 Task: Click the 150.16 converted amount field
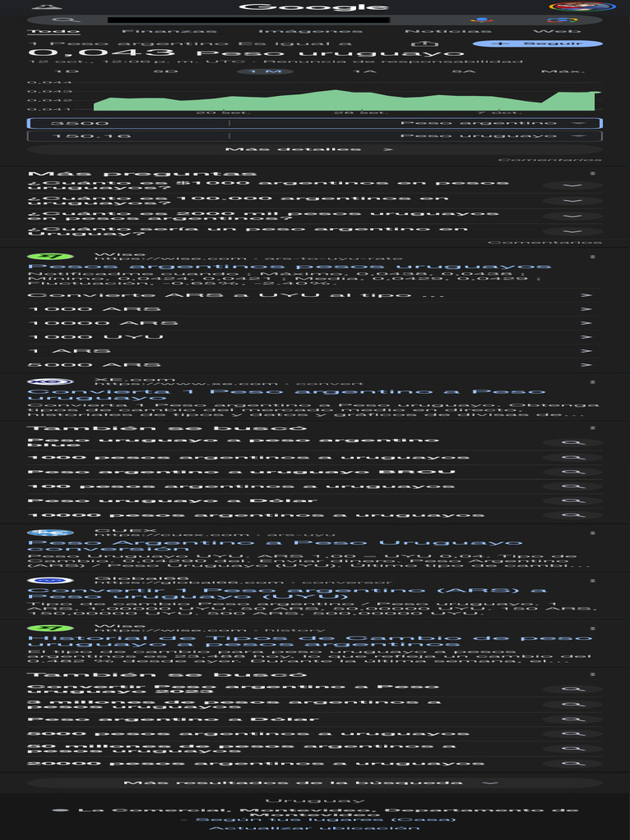pos(128,136)
